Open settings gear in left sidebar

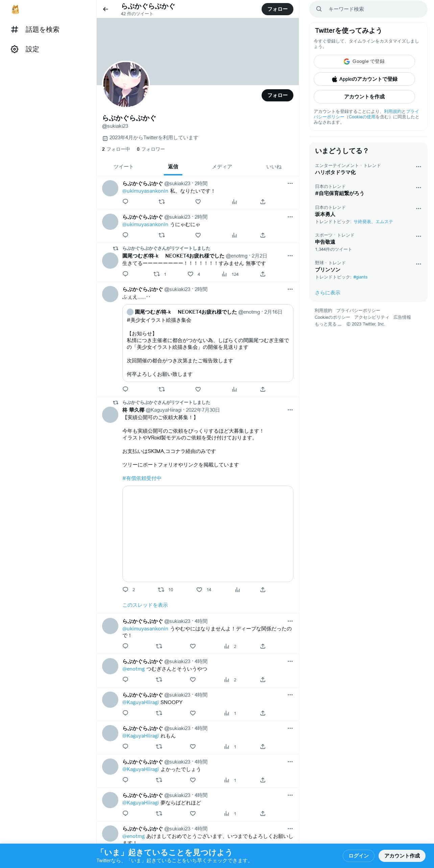[x=25, y=49]
